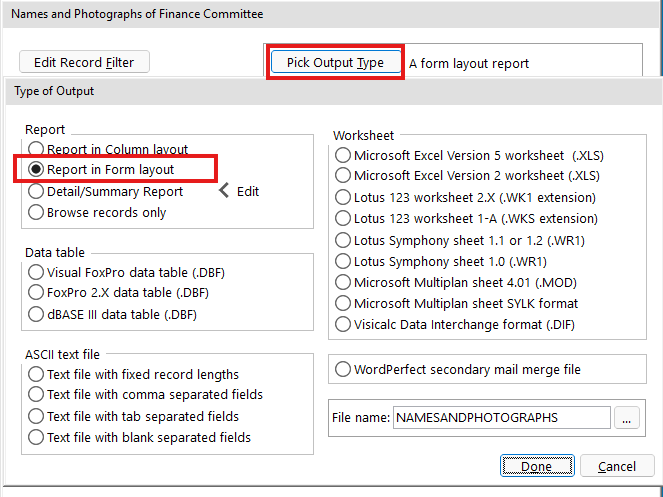Select Microsoft Excel Version 5 worksheet
Viewport: 663px width, 497px height.
[343, 155]
